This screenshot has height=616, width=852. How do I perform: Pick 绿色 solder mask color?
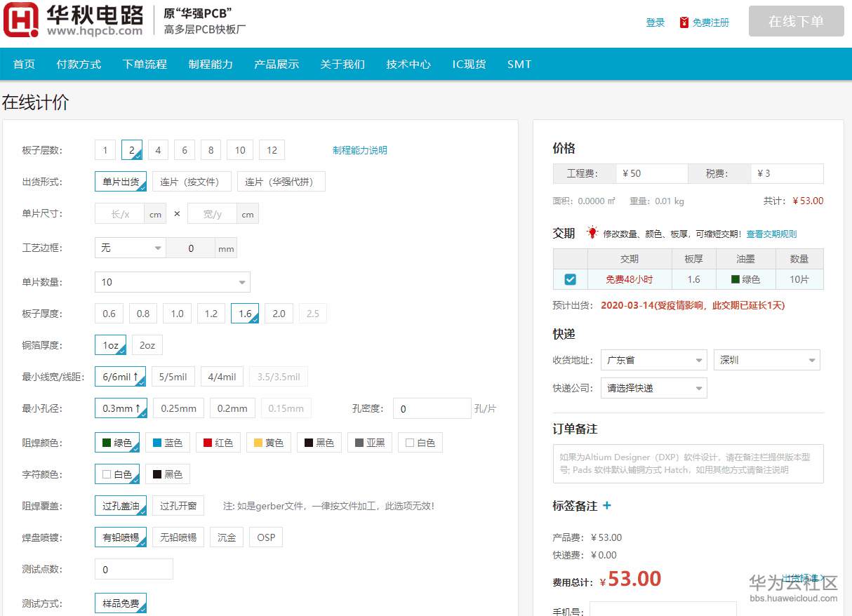117,443
